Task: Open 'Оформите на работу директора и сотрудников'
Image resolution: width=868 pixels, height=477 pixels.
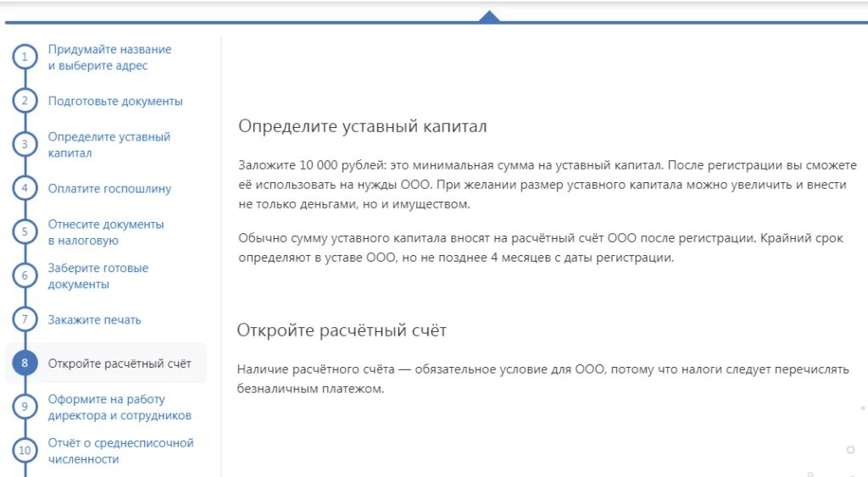Action: click(120, 407)
